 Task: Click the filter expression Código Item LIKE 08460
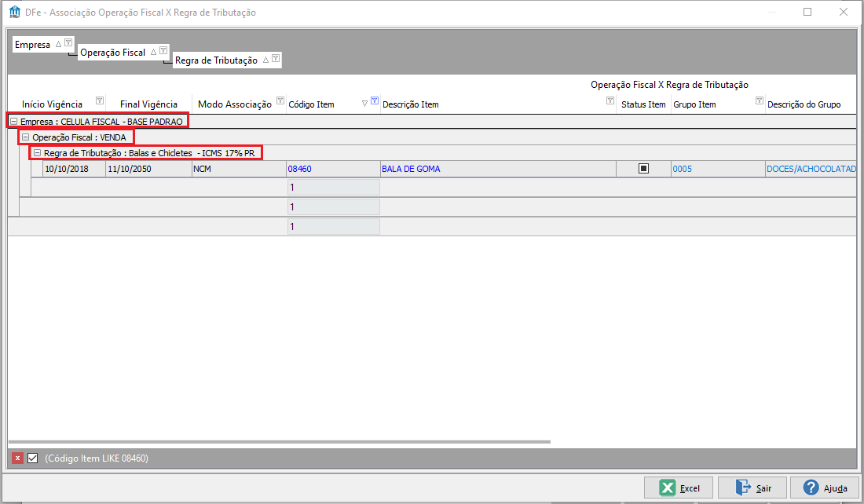click(97, 458)
